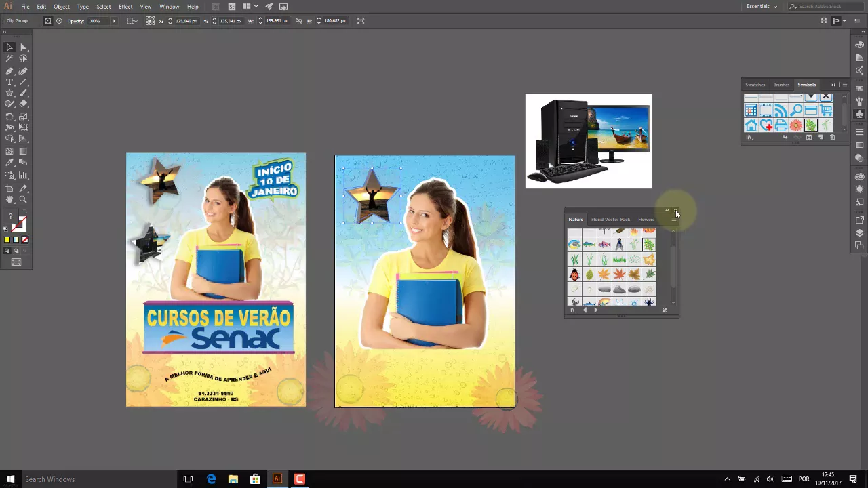868x488 pixels.
Task: Select the Pen tool
Action: [x=9, y=70]
